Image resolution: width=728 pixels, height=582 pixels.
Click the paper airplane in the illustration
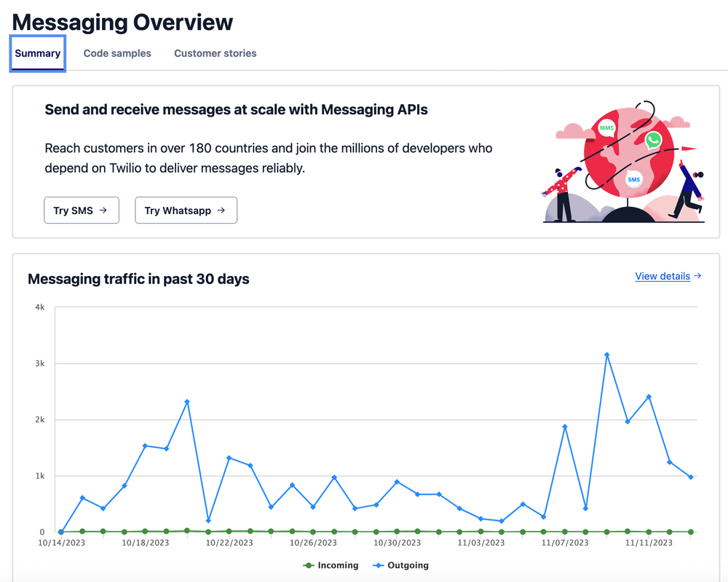point(689,149)
